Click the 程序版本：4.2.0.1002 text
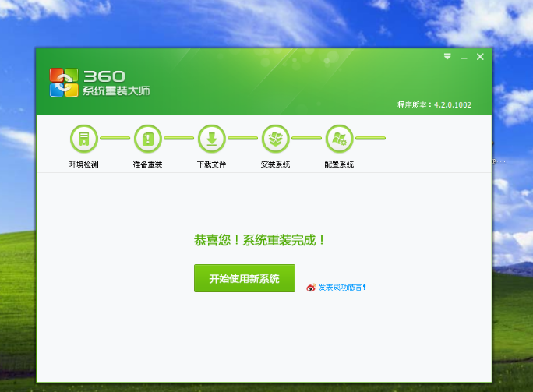The width and height of the screenshot is (533, 392). (434, 104)
